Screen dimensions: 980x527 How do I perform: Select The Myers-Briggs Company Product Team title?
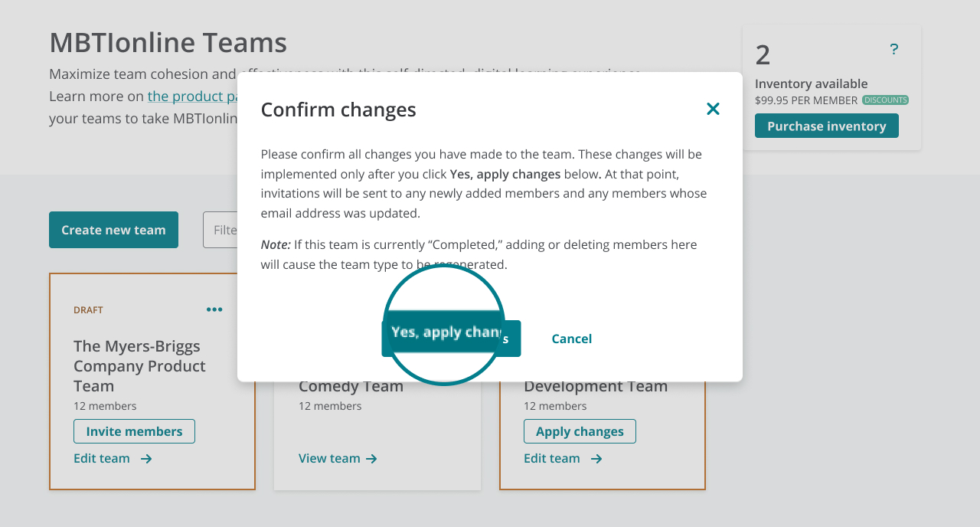pyautogui.click(x=139, y=366)
